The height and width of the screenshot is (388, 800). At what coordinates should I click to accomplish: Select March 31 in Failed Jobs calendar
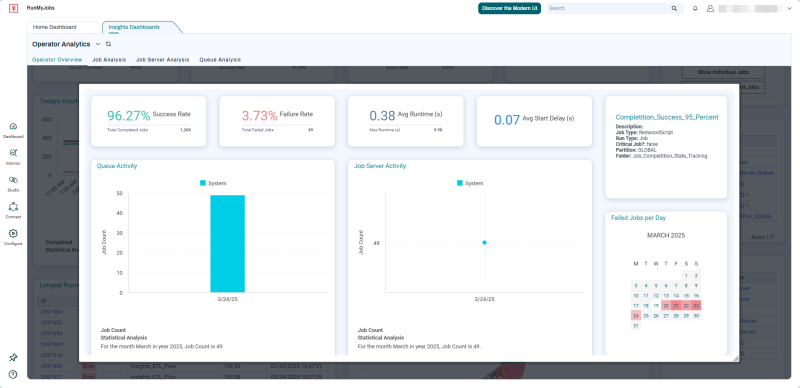click(636, 326)
